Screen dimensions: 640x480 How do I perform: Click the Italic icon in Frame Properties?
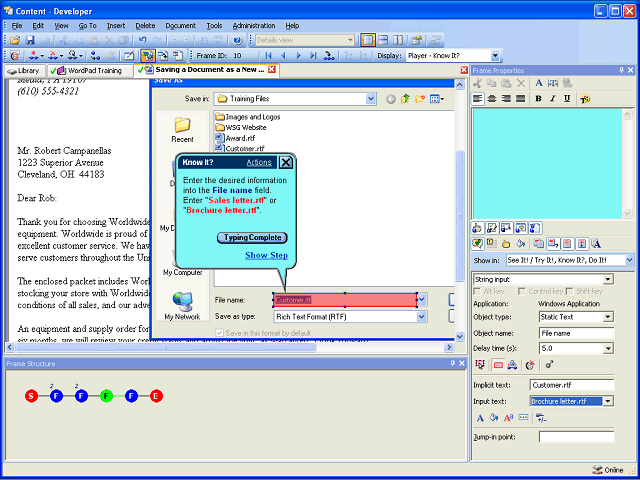click(x=553, y=99)
